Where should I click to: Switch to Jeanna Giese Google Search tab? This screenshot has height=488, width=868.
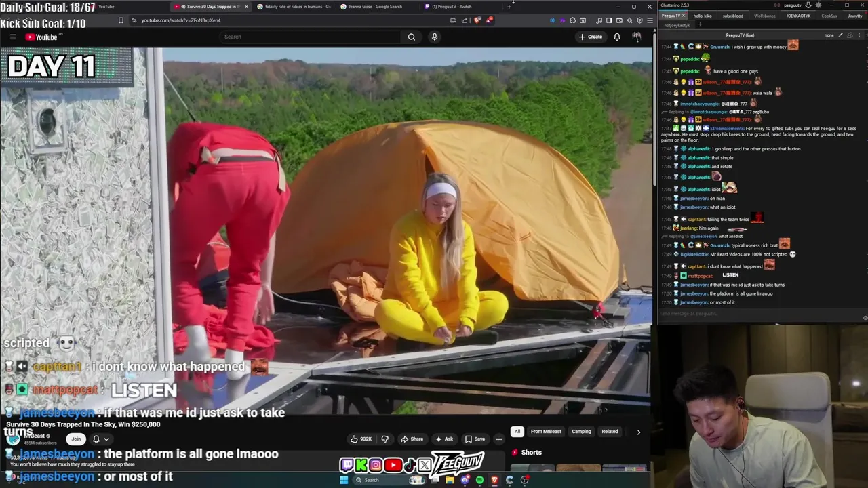click(x=375, y=7)
